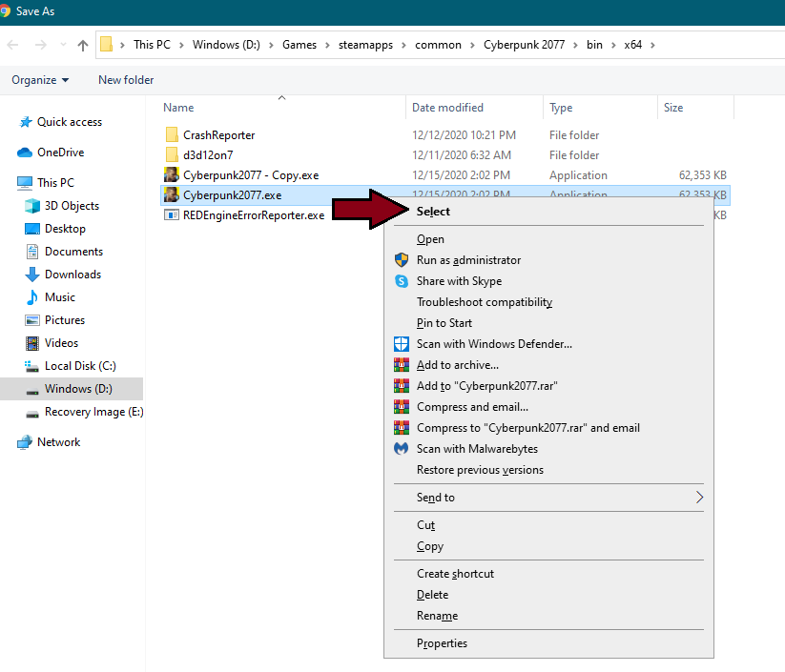785x672 pixels.
Task: Select the d3d12on7 folder
Action: point(208,155)
